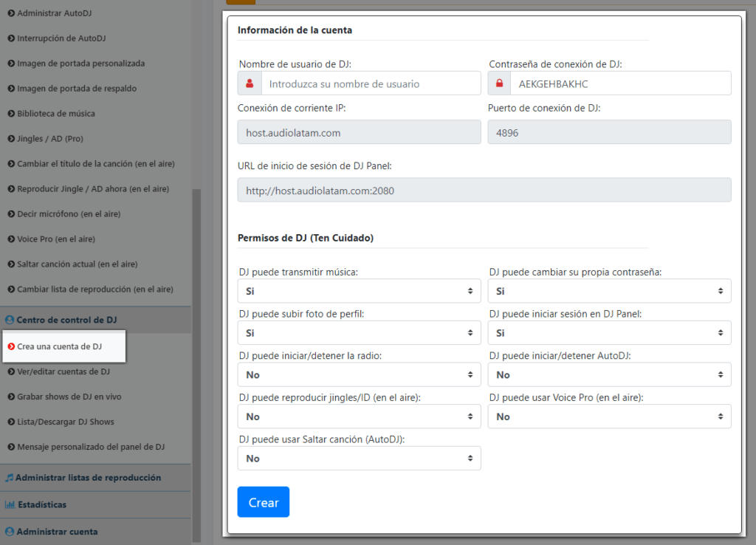This screenshot has height=545, width=756.
Task: Open DJ puede subir foto de perfil dropdown
Action: tap(360, 333)
